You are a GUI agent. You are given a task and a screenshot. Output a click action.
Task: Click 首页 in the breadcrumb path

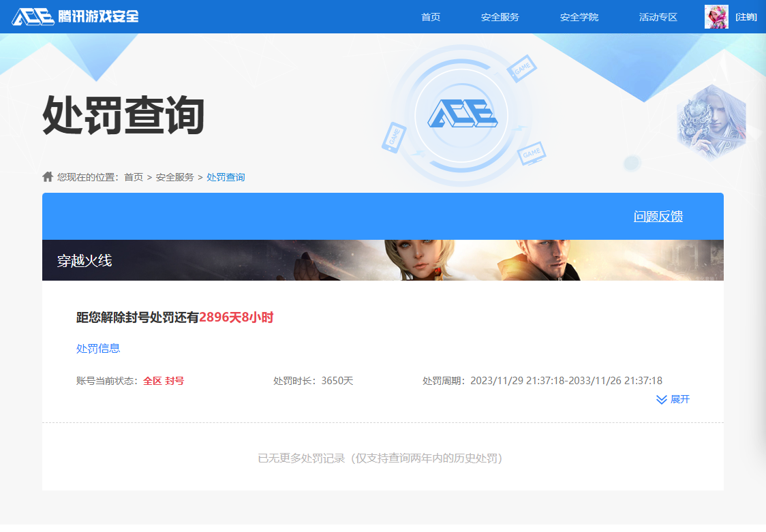134,177
